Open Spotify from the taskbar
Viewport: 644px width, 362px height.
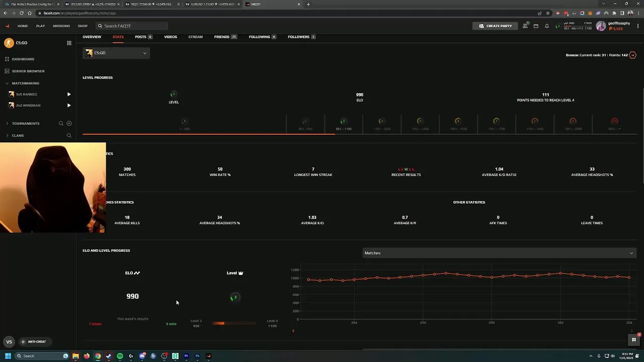(x=120, y=356)
